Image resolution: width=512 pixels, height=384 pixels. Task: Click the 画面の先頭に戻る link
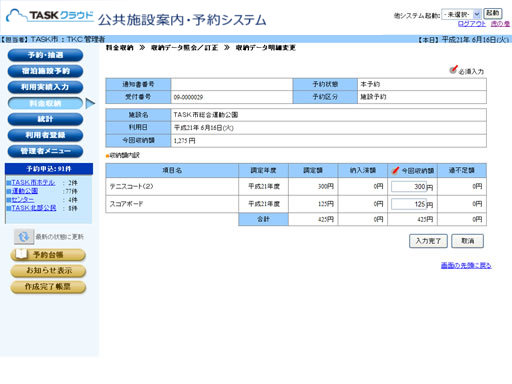click(x=466, y=265)
